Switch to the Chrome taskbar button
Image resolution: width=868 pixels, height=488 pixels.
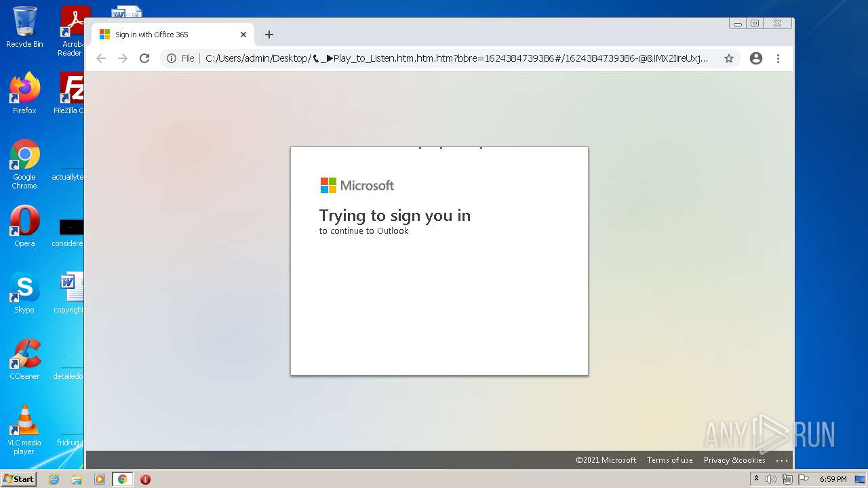click(x=122, y=479)
